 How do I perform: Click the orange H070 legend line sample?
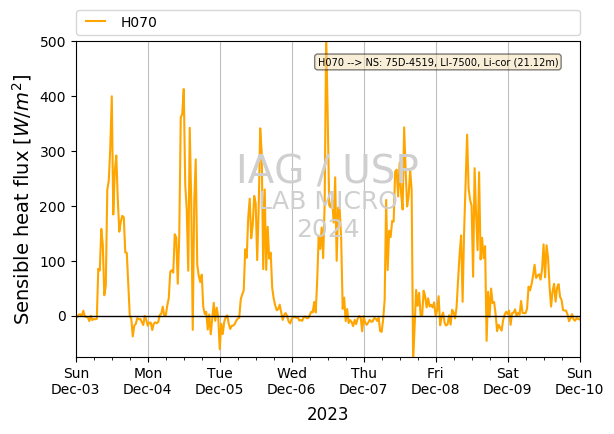[x=96, y=22]
